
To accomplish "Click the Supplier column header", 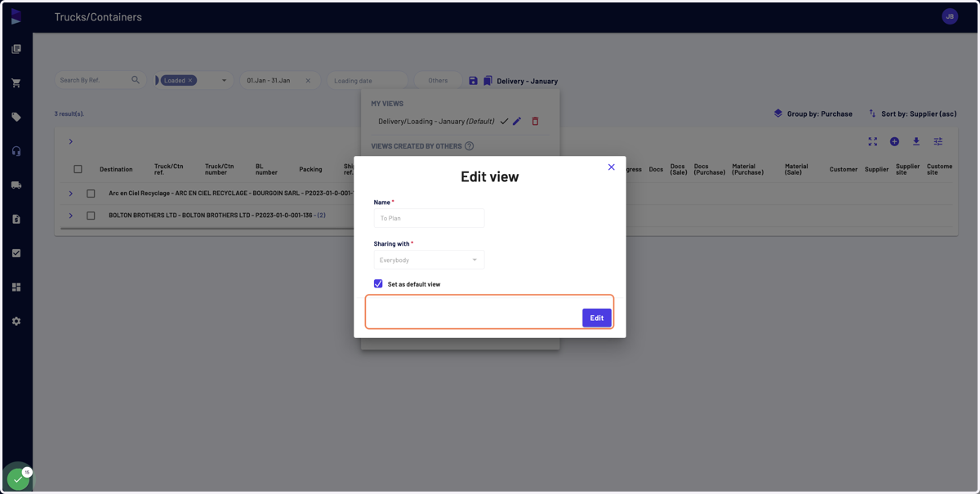I will (x=876, y=169).
